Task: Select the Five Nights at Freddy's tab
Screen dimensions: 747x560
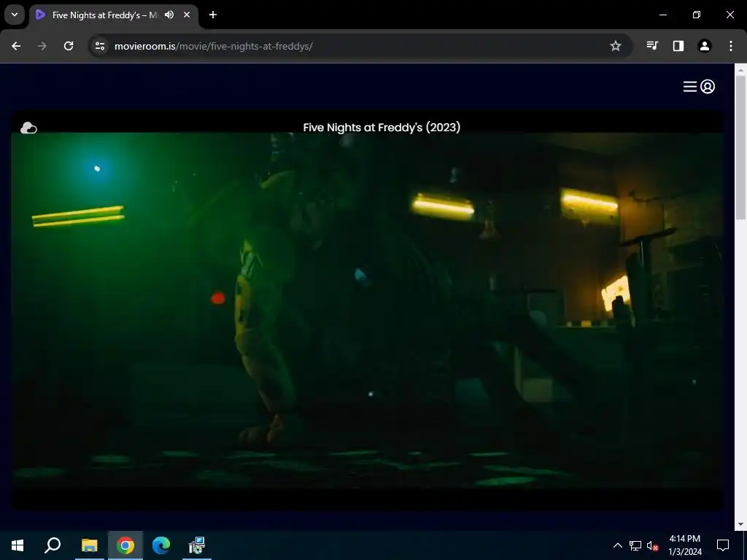Action: [x=113, y=15]
